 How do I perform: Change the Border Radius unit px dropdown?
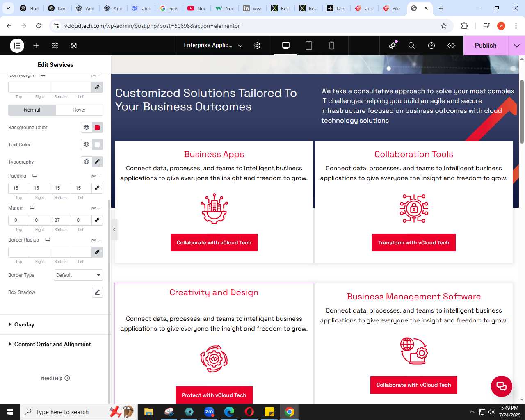click(96, 240)
